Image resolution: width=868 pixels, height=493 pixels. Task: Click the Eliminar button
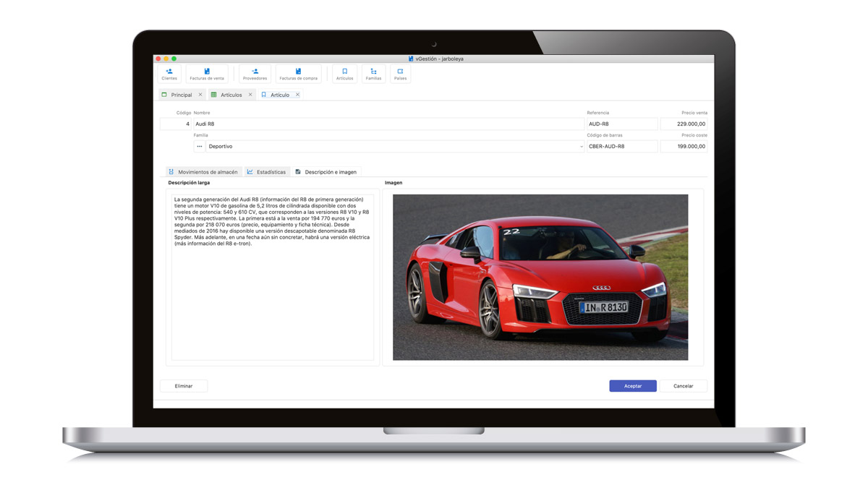click(184, 386)
